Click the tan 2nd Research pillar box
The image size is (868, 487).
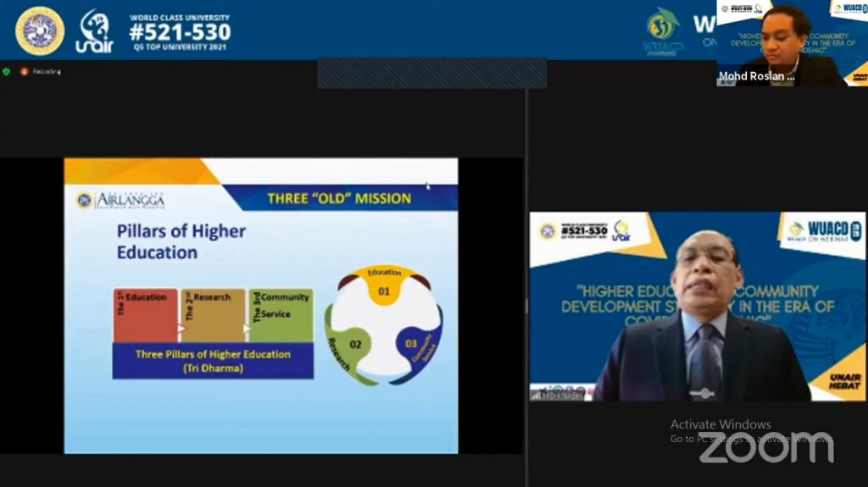213,314
